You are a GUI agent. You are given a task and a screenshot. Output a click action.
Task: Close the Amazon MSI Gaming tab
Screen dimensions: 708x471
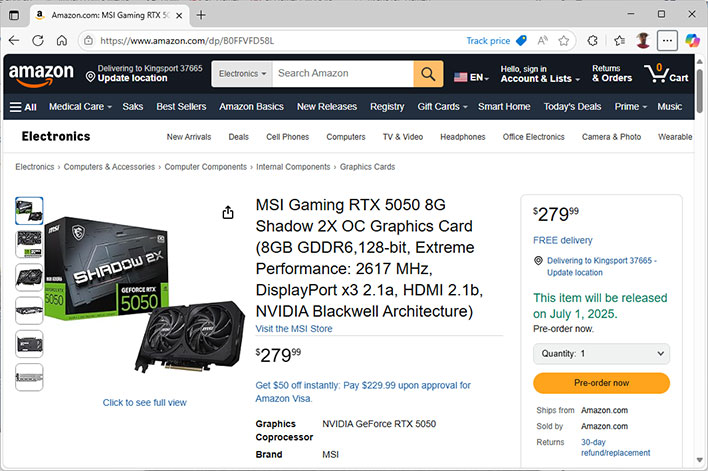pos(179,15)
